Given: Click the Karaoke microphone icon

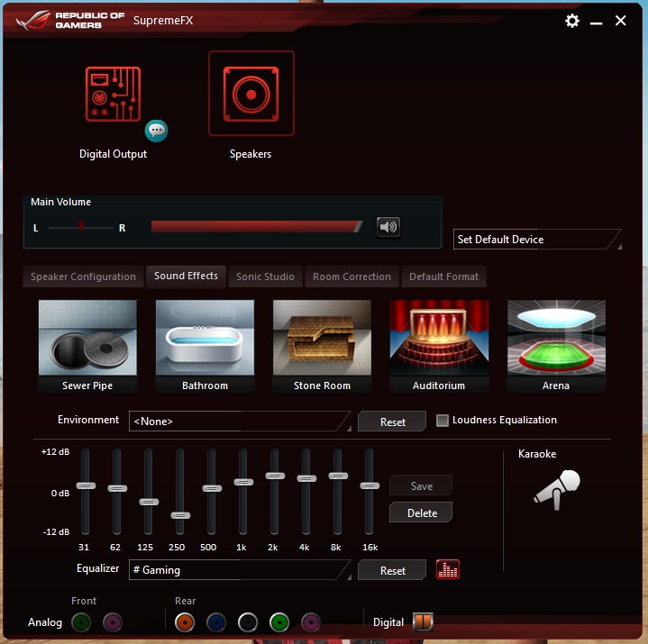Looking at the screenshot, I should (556, 487).
